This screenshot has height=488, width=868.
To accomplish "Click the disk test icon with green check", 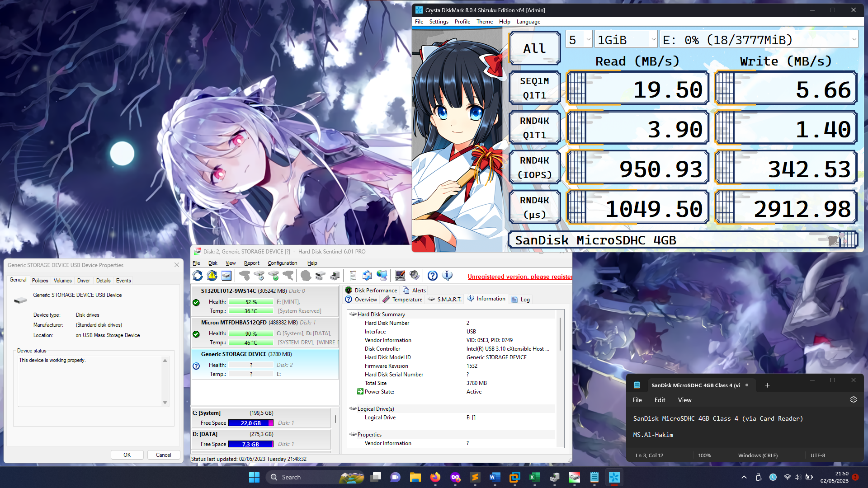I will pos(274,276).
